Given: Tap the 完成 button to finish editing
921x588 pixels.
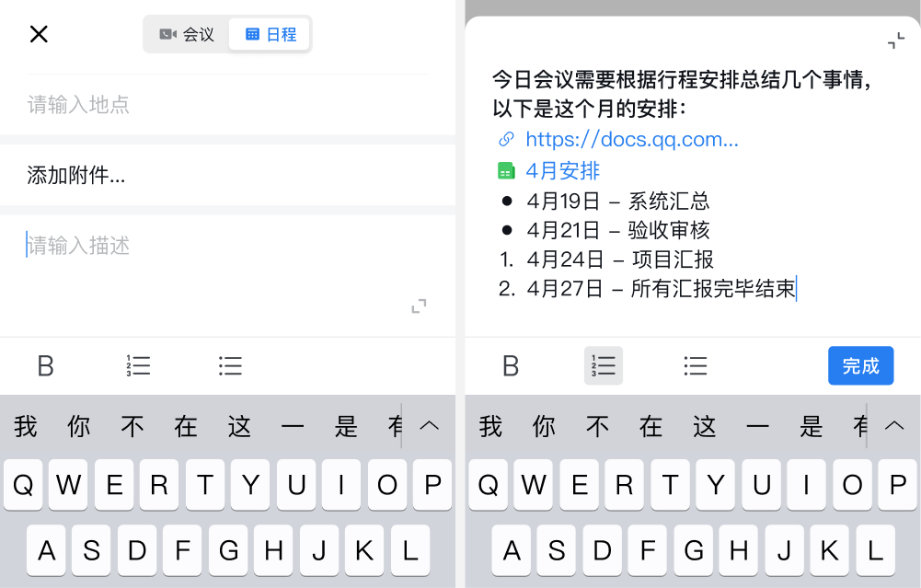Looking at the screenshot, I should pos(860,365).
